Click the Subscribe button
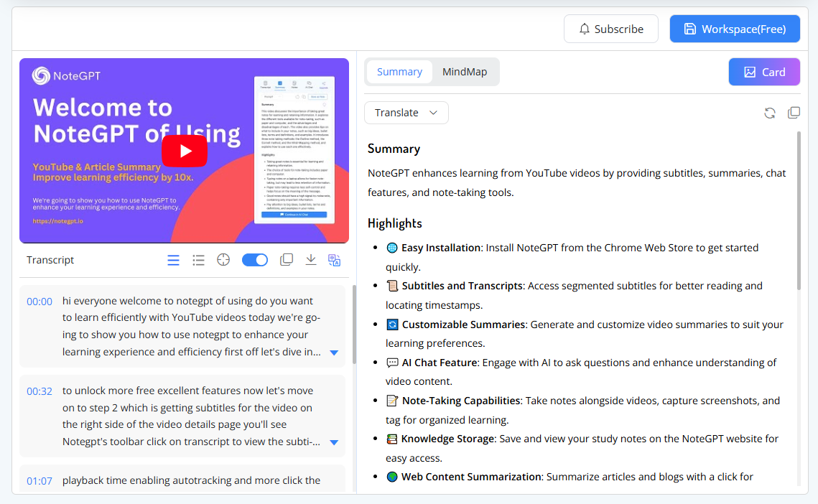This screenshot has width=818, height=504. 611,29
